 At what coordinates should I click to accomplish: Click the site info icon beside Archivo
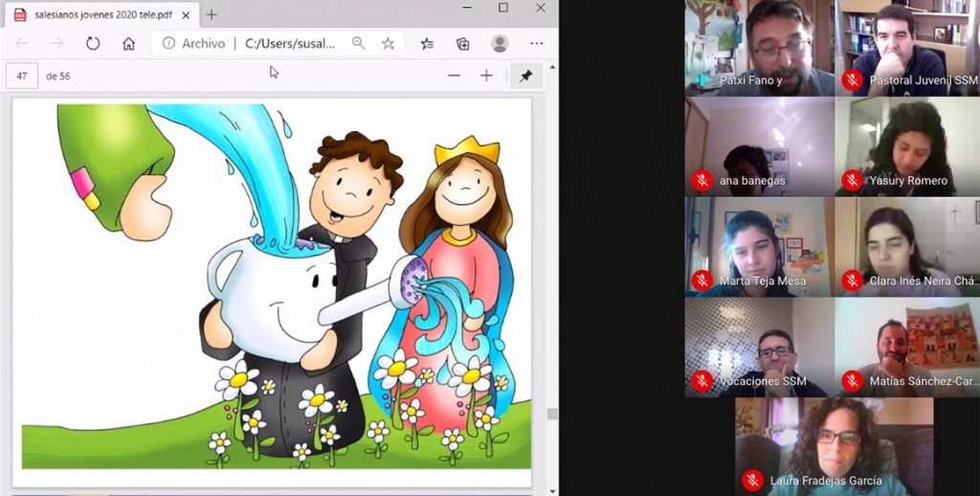pyautogui.click(x=168, y=43)
